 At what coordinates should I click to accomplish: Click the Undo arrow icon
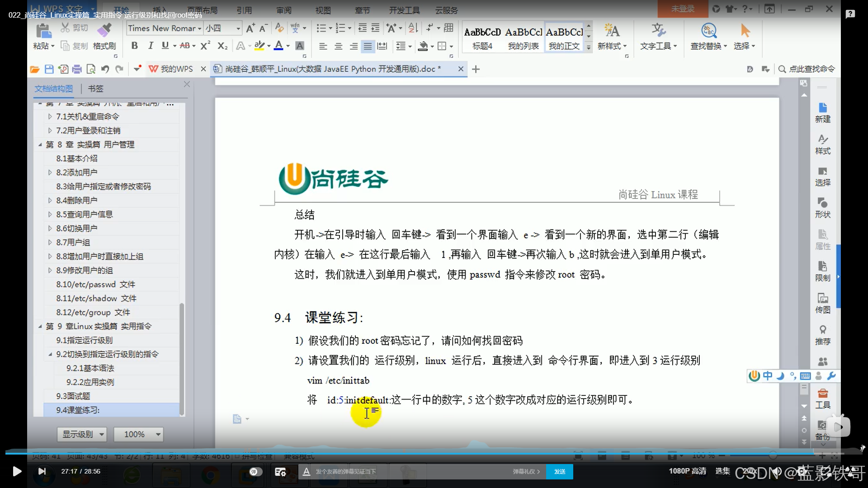(x=105, y=69)
